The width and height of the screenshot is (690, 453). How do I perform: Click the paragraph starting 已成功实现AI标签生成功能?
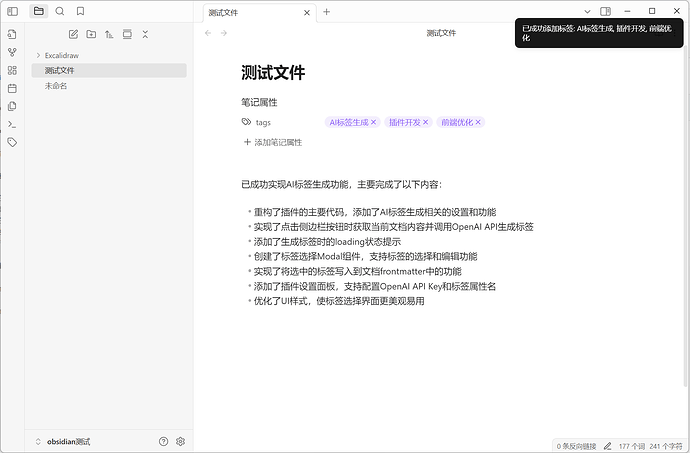tap(341, 184)
